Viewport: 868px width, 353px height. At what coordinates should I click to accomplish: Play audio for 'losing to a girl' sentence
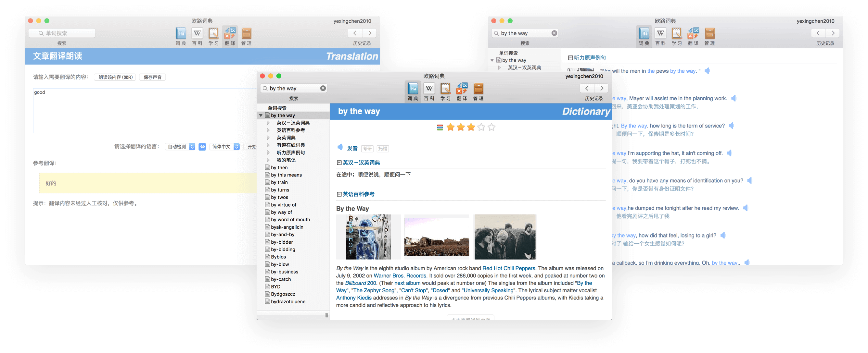[723, 236]
